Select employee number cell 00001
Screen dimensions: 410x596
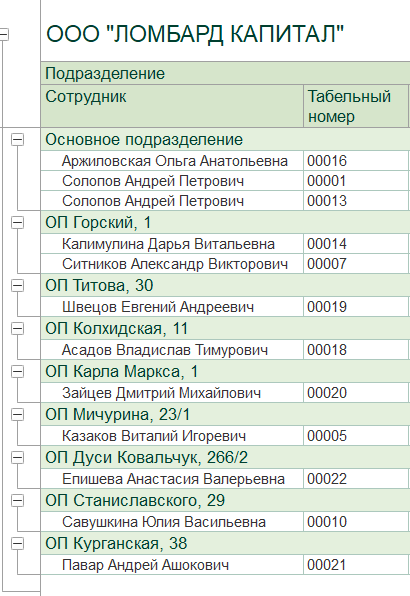click(356, 181)
